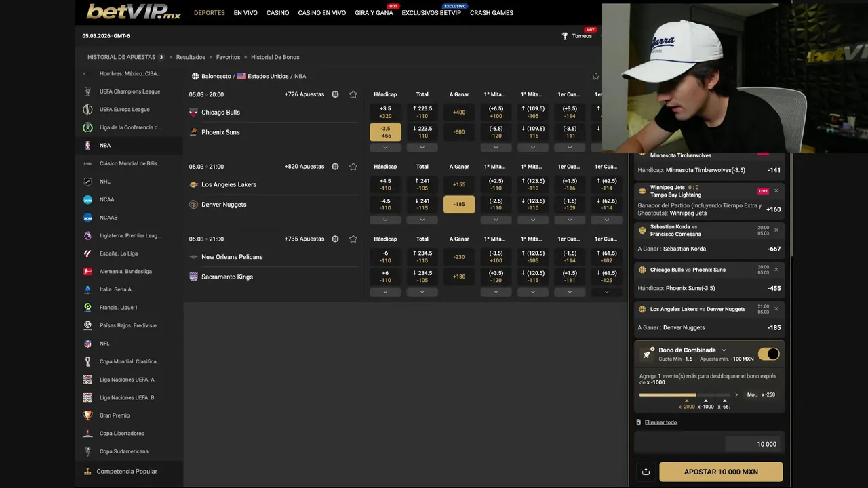868x488 pixels.
Task: Open stats icon for Bulls vs Suns
Action: 335,94
